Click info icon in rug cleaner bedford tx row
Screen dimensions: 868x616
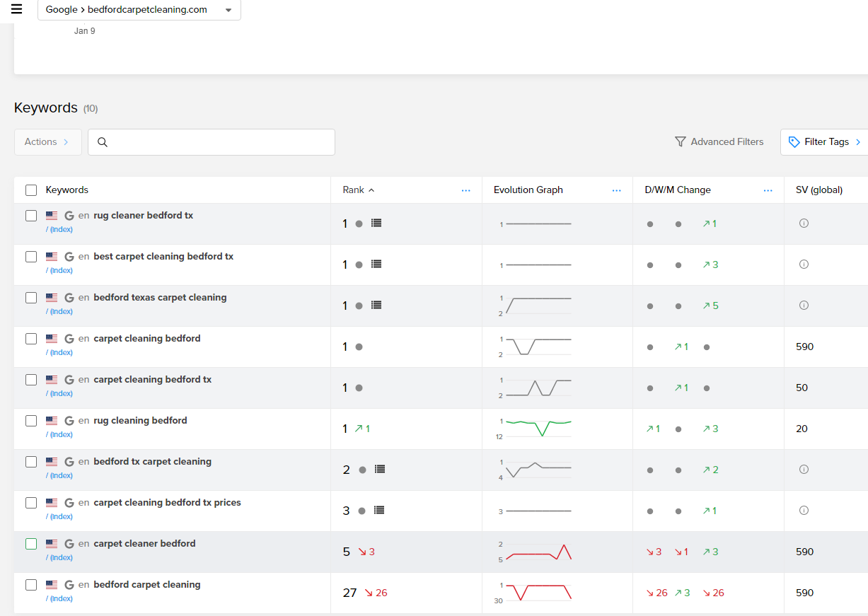[x=804, y=223]
